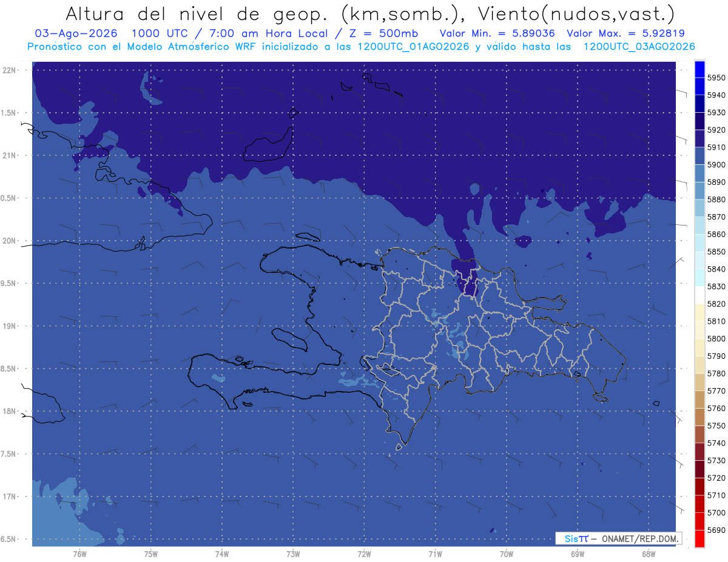Click the 76W longitude label
Viewport: 728px width, 562px height.
click(79, 554)
